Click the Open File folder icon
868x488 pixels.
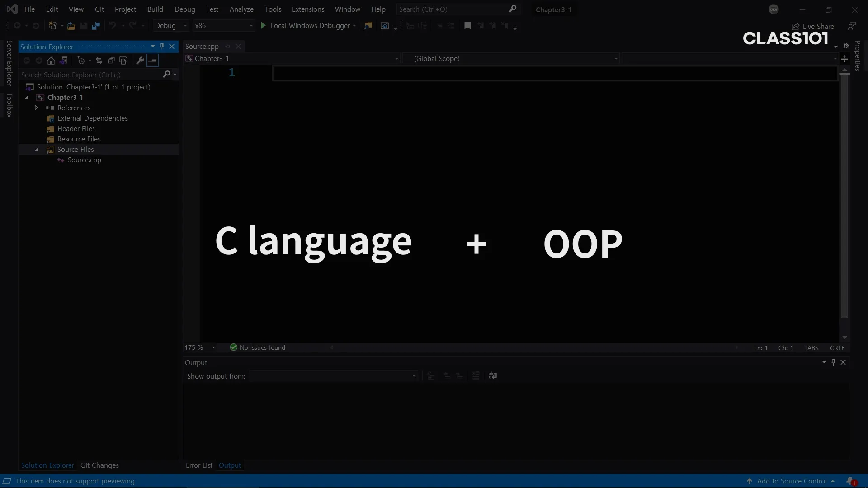click(71, 26)
